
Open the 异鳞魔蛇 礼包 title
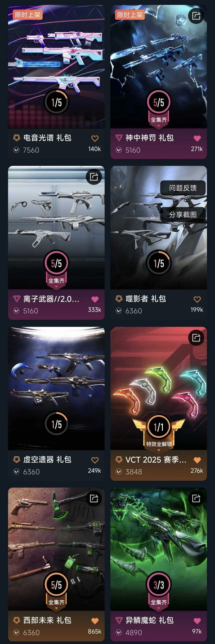click(x=150, y=620)
